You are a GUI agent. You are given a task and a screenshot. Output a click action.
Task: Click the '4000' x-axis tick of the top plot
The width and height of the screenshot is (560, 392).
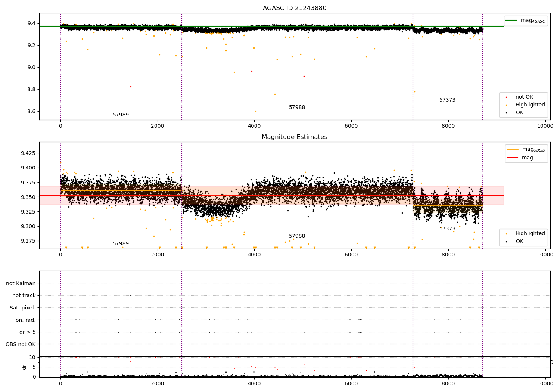tap(254, 126)
